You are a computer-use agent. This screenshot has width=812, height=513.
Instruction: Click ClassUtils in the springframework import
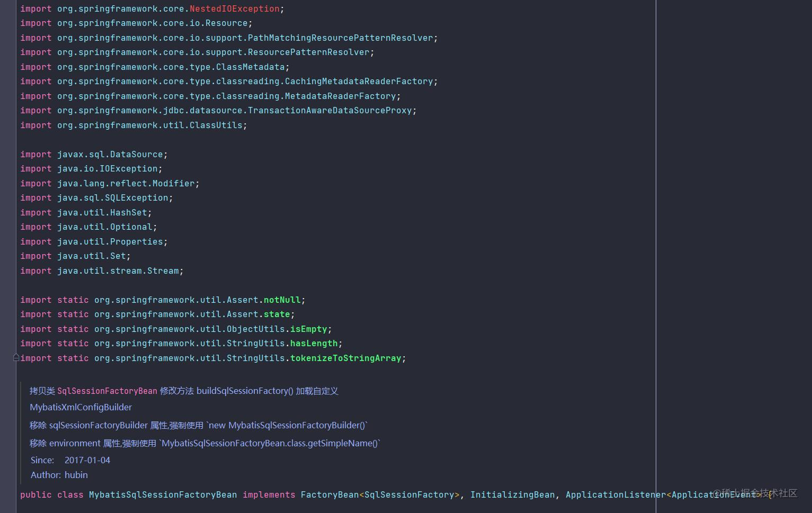click(x=216, y=125)
